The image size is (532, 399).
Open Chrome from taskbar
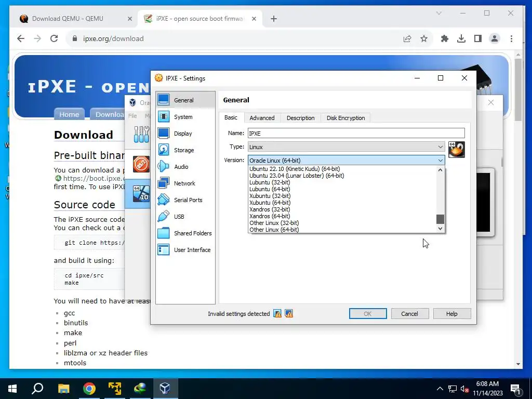click(x=89, y=388)
